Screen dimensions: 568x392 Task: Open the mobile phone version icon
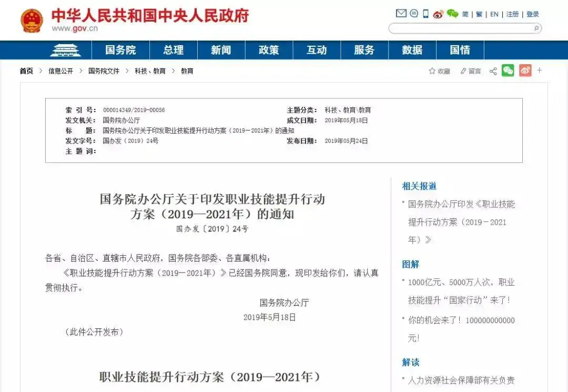click(x=425, y=14)
